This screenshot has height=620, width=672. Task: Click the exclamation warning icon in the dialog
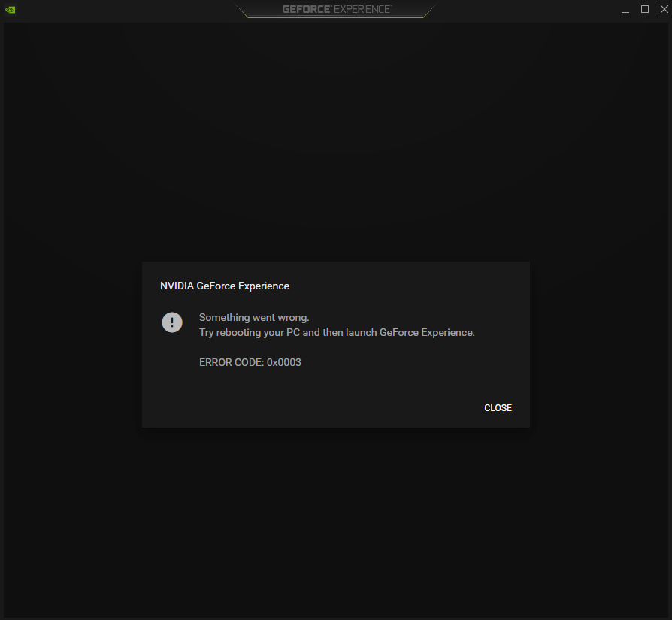pyautogui.click(x=172, y=322)
